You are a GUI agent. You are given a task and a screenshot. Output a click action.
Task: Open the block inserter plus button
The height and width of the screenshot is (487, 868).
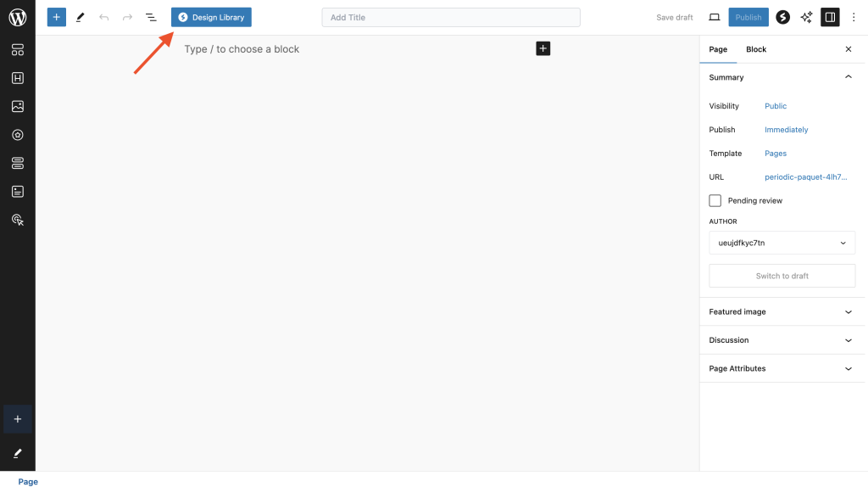coord(56,17)
